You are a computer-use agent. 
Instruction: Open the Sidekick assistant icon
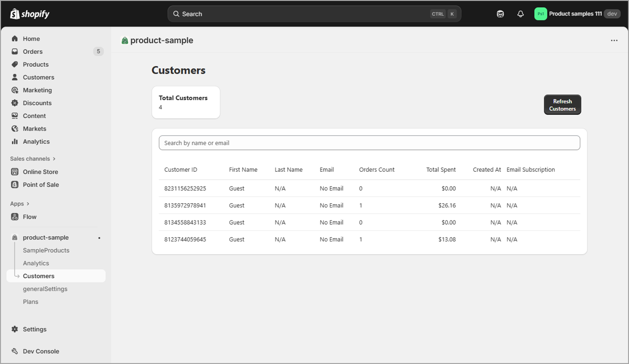click(x=500, y=14)
